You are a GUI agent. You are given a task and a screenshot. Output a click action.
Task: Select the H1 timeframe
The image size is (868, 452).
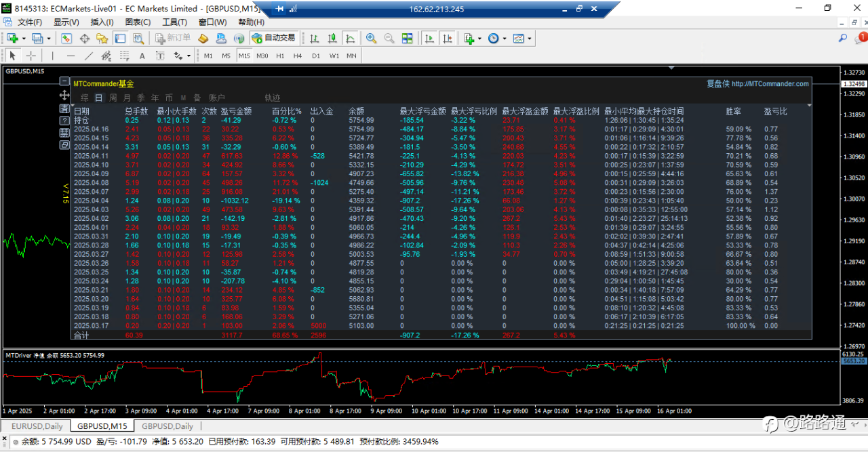(x=280, y=56)
